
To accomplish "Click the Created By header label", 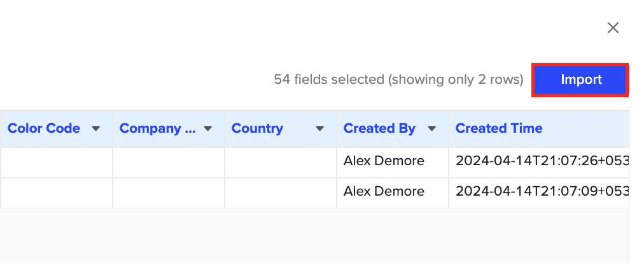I will 379,128.
